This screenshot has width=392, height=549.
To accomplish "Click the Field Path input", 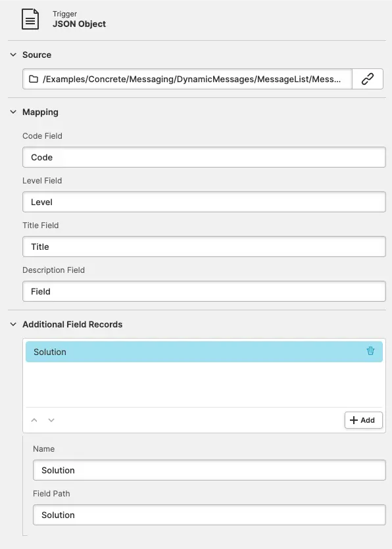I will 209,515.
